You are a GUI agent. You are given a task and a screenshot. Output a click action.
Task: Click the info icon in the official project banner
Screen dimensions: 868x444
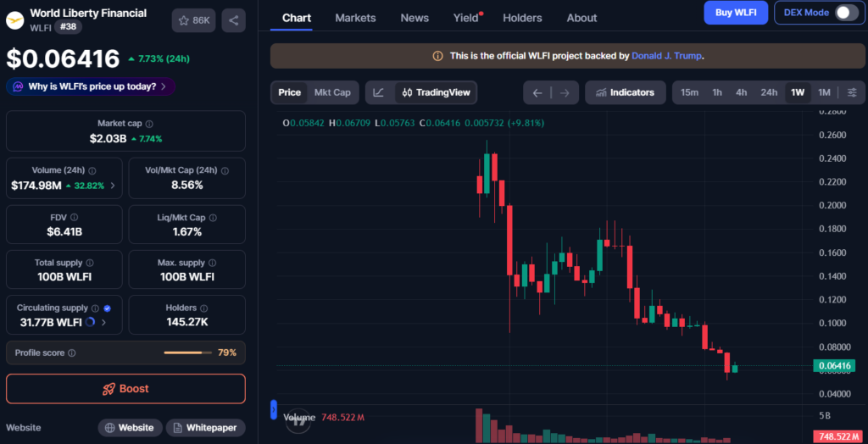pyautogui.click(x=438, y=56)
